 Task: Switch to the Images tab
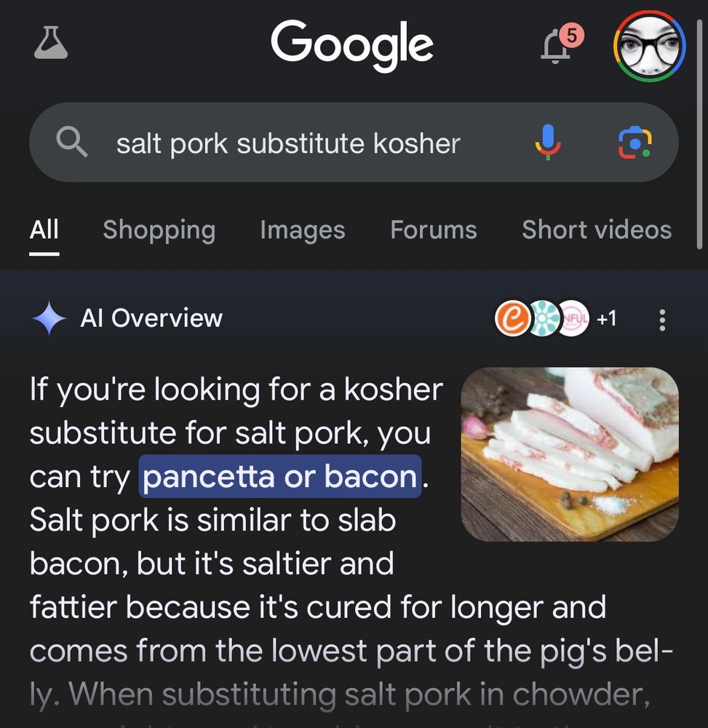coord(303,230)
